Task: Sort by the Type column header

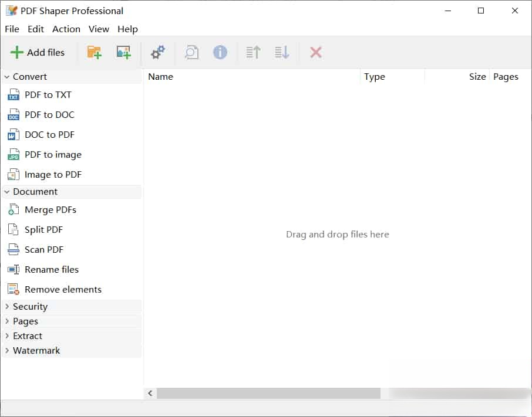Action: point(392,77)
